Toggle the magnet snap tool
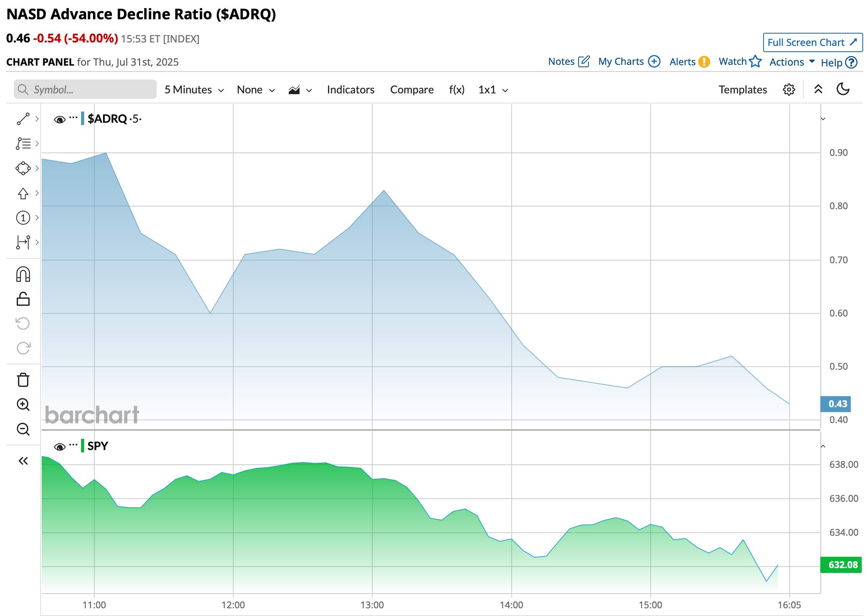 point(23,274)
